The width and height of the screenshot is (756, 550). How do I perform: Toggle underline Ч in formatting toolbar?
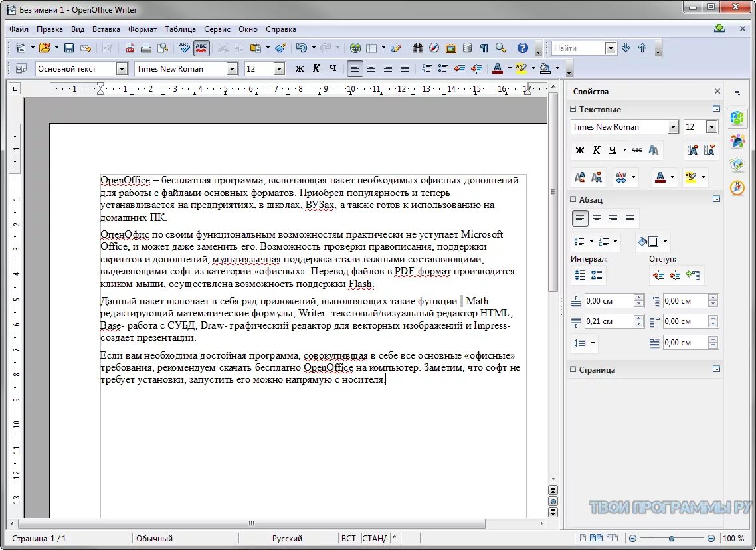pyautogui.click(x=333, y=68)
